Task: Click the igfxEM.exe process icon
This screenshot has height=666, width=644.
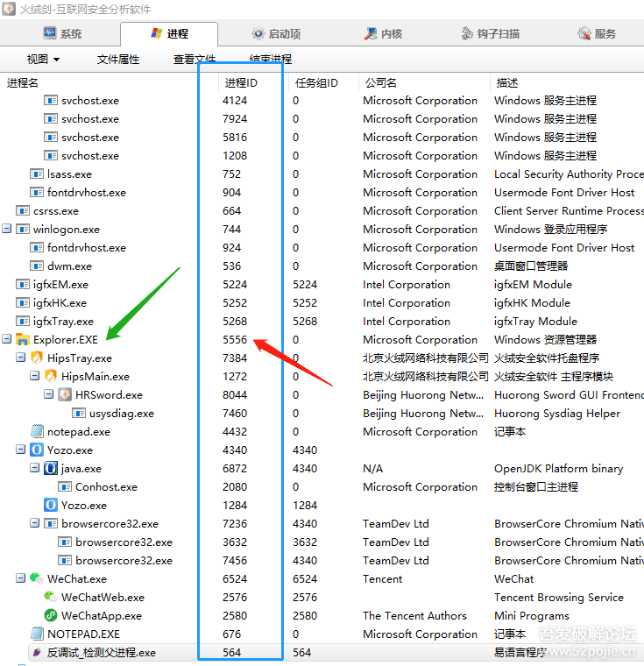Action: (23, 284)
